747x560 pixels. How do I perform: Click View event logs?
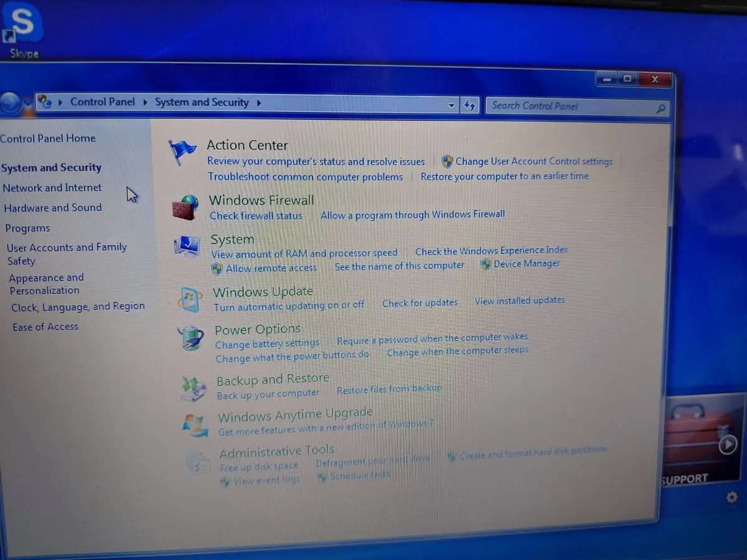pos(266,480)
